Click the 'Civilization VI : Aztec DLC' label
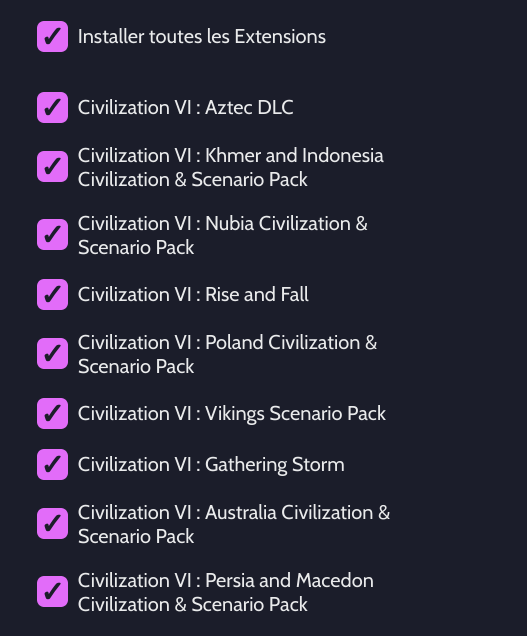This screenshot has height=636, width=527. coord(185,107)
